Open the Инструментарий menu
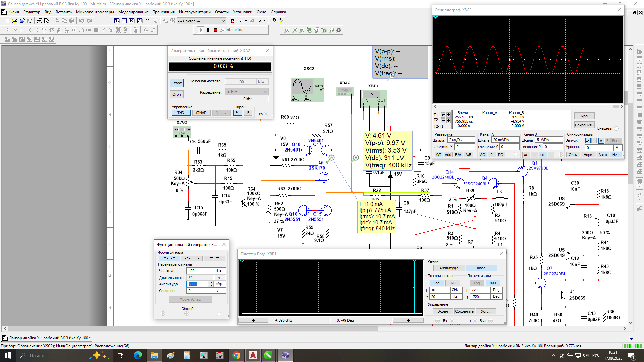 click(195, 12)
